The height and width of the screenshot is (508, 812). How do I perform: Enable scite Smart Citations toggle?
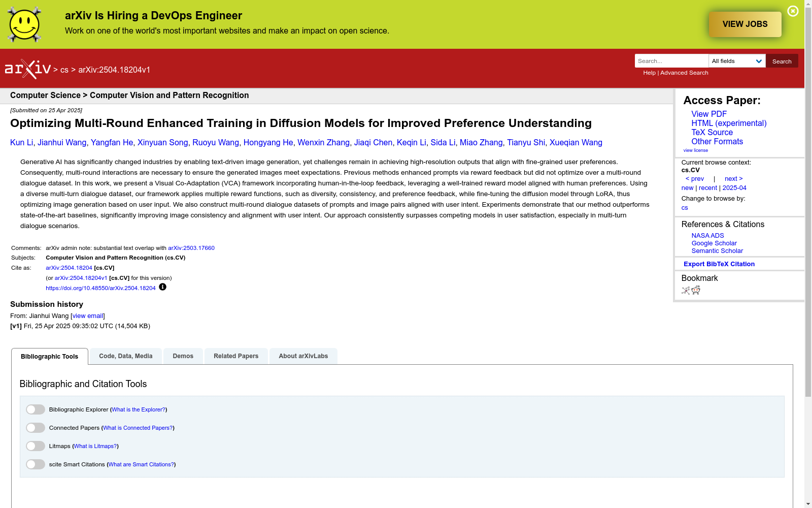36,464
